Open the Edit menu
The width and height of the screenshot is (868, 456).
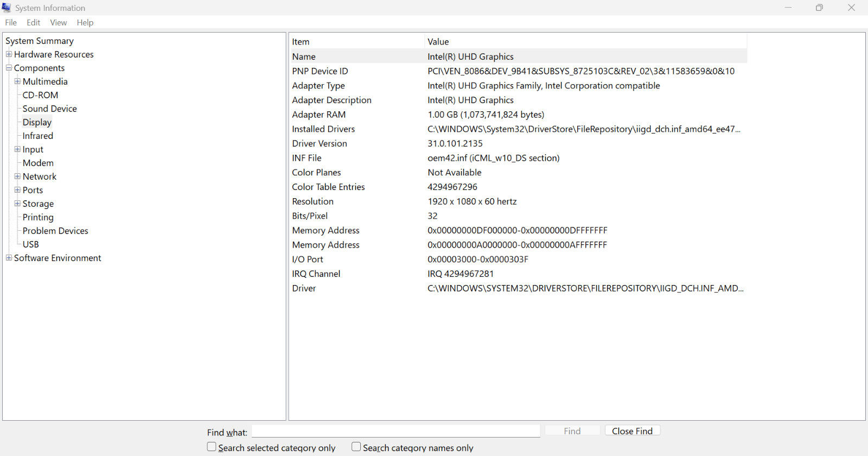click(x=34, y=22)
